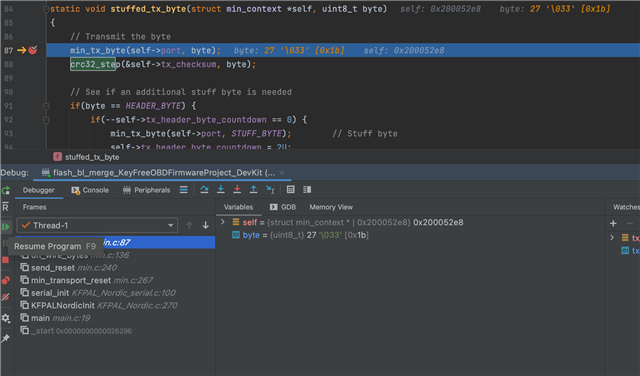Open the GDB tab
640x376 pixels.
282,207
